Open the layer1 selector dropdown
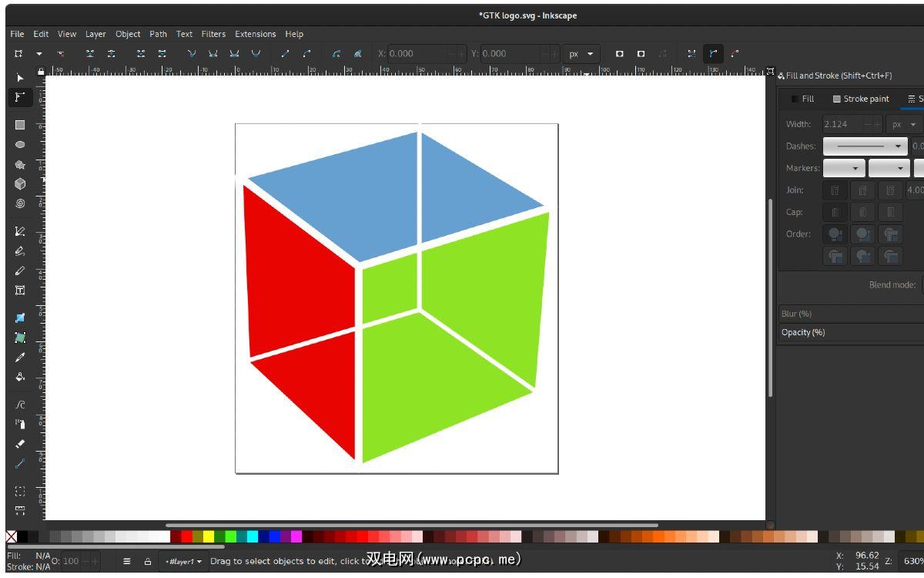924x578 pixels. tap(184, 562)
